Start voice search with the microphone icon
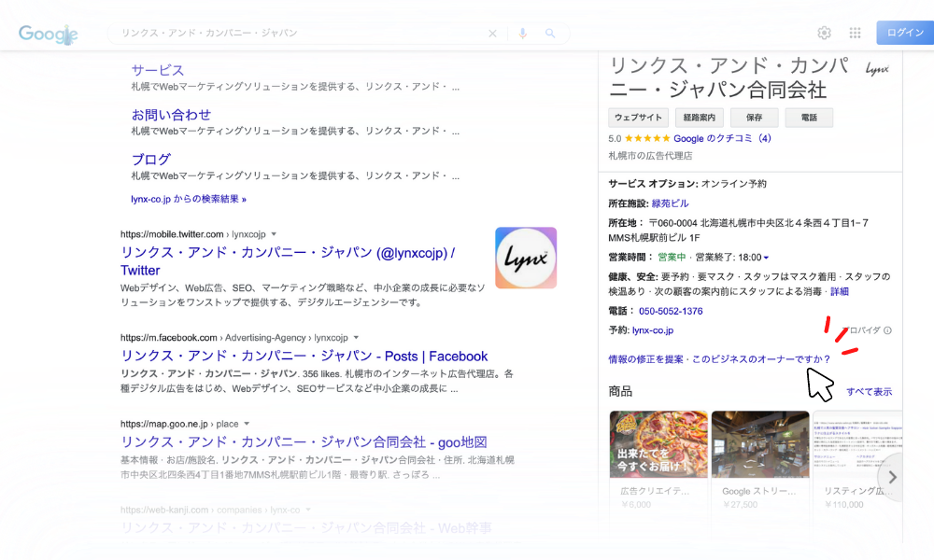 coord(522,34)
